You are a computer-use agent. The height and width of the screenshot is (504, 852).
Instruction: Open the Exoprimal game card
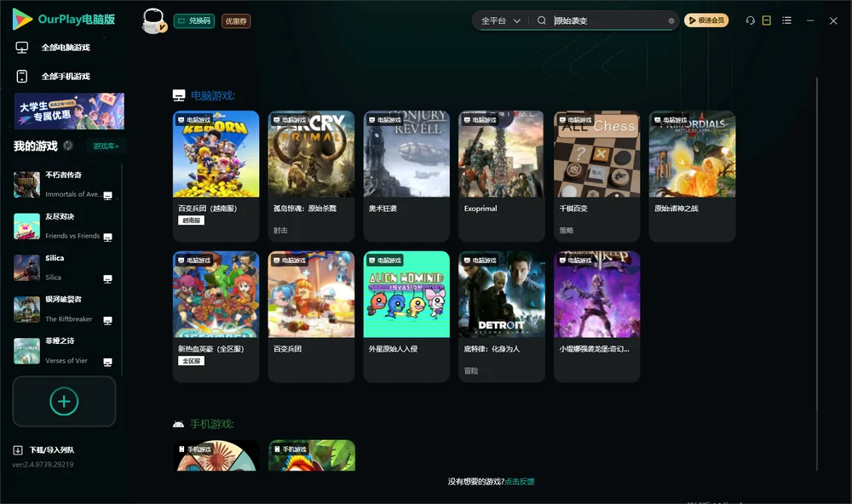502,176
